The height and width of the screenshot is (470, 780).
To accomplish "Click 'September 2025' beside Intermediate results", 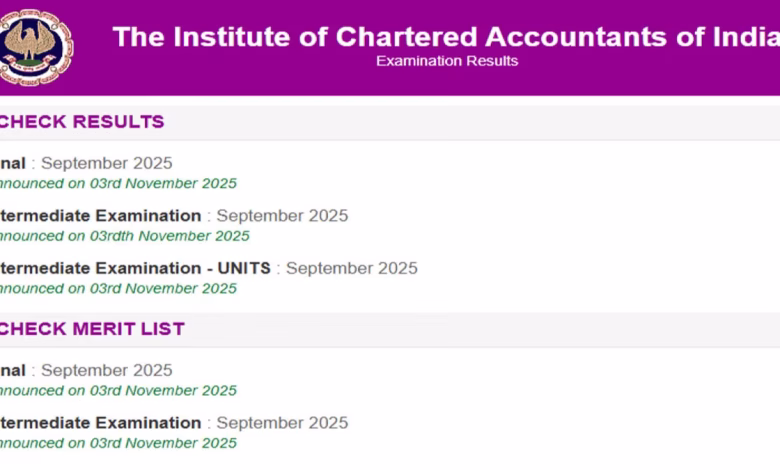I will coord(282,215).
